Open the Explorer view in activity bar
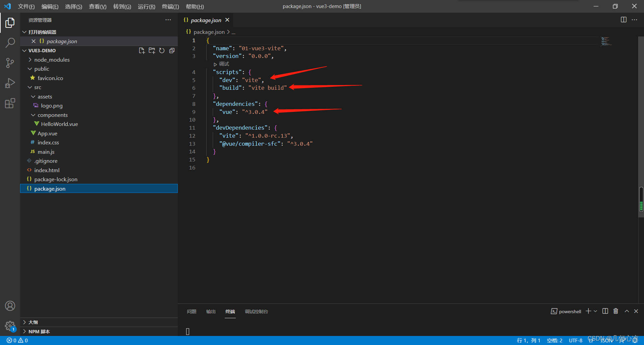The height and width of the screenshot is (345, 644). 10,22
